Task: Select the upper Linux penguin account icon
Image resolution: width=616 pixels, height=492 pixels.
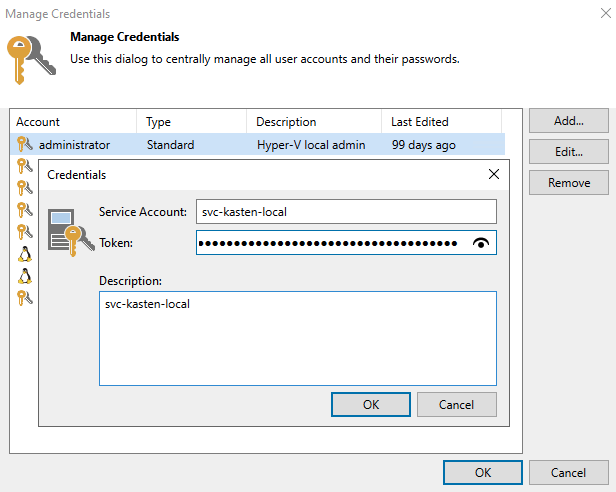Action: click(x=25, y=254)
